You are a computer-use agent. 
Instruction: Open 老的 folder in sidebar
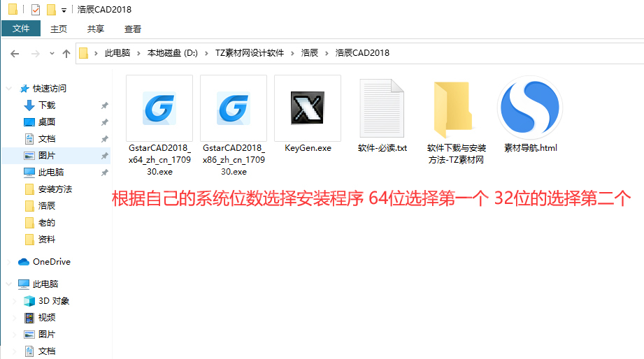pyautogui.click(x=47, y=223)
